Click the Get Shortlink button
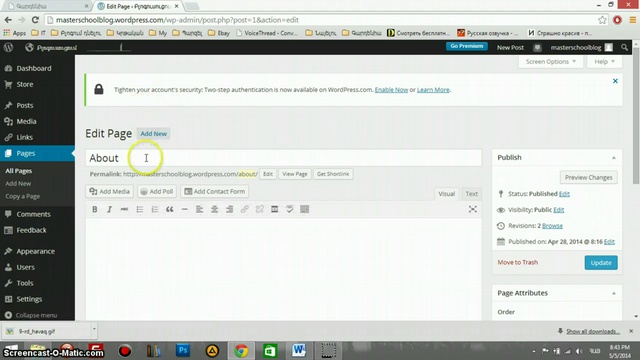Image resolution: width=640 pixels, height=360 pixels. tap(333, 174)
